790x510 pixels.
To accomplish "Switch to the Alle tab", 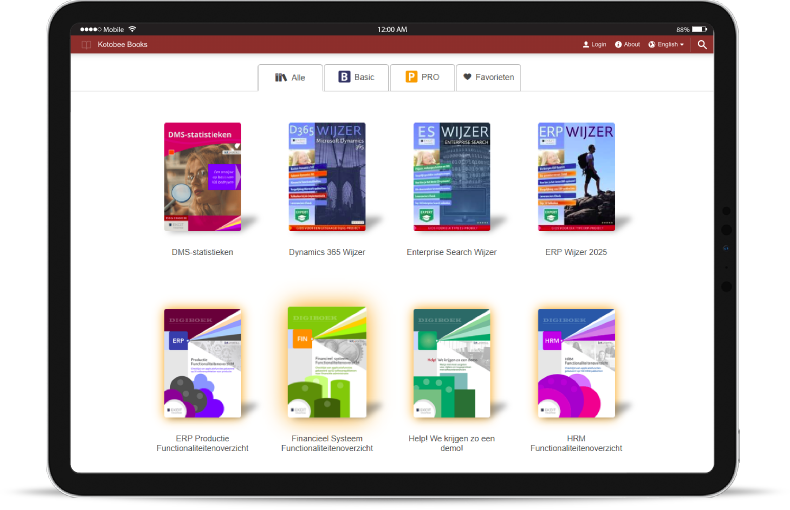I will [290, 78].
